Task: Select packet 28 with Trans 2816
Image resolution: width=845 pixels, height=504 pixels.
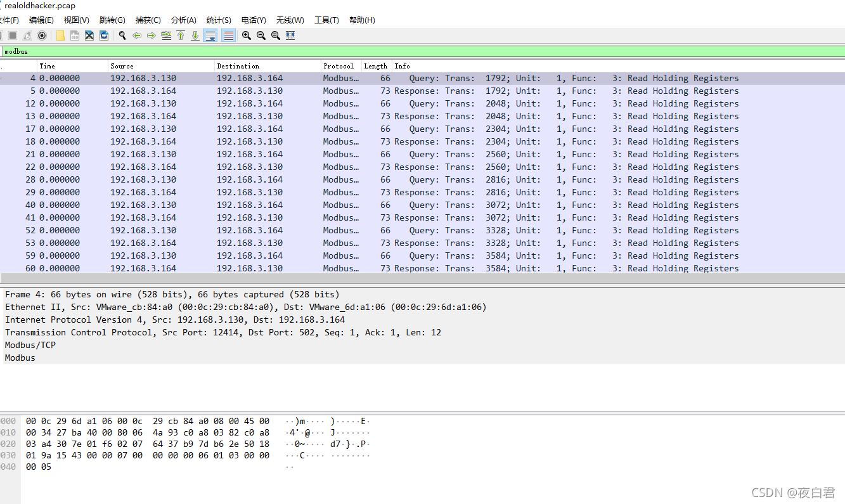Action: [422, 179]
